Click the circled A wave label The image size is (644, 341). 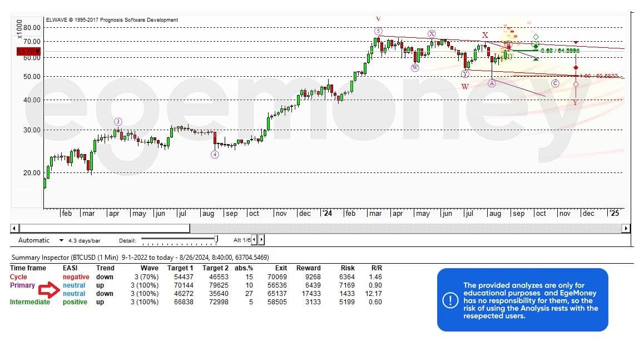492,83
